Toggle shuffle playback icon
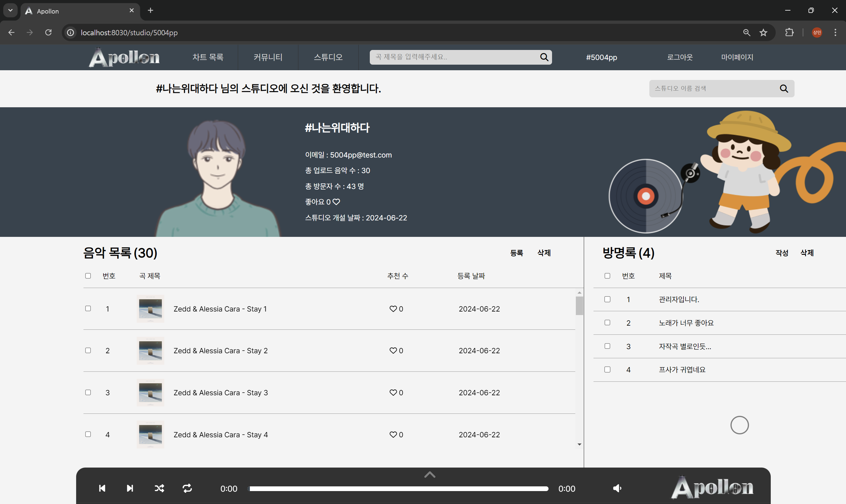 159,488
